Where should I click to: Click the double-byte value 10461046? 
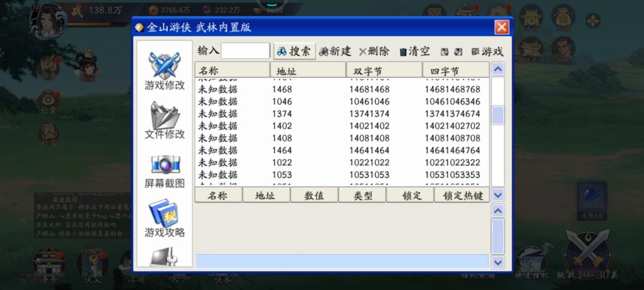point(369,102)
